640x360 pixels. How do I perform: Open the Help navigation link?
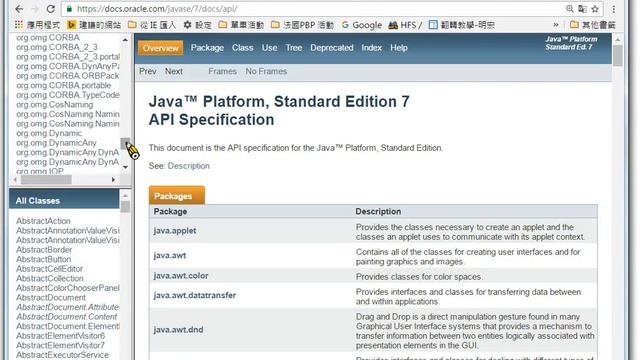click(x=399, y=48)
